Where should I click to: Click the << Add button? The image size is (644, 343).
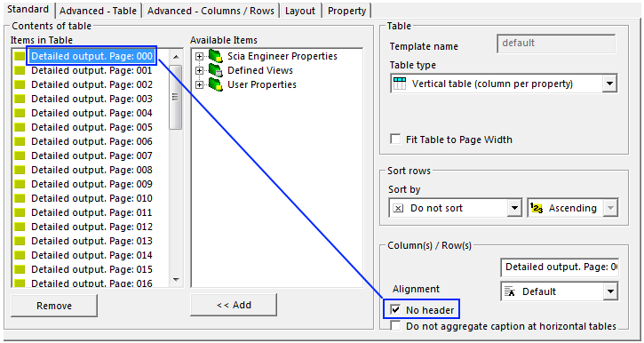[234, 305]
